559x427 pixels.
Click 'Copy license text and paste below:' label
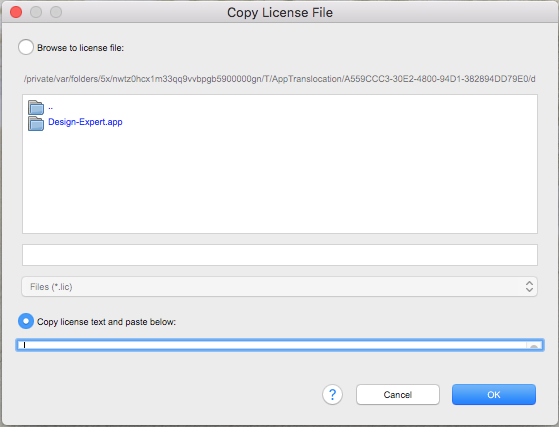(x=107, y=322)
